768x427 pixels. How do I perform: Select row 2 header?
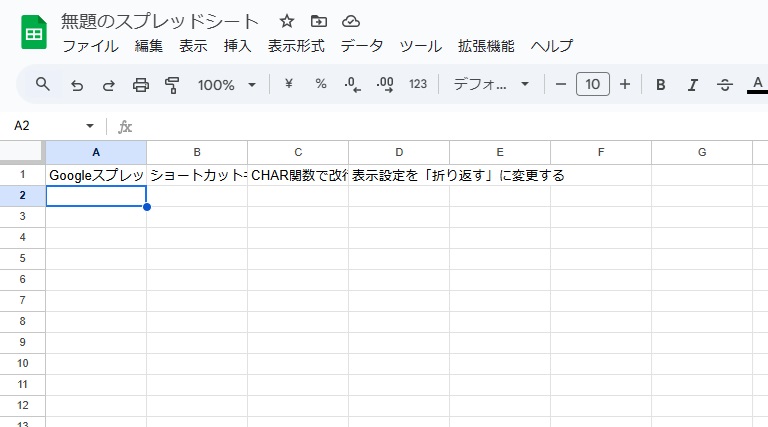[23, 195]
